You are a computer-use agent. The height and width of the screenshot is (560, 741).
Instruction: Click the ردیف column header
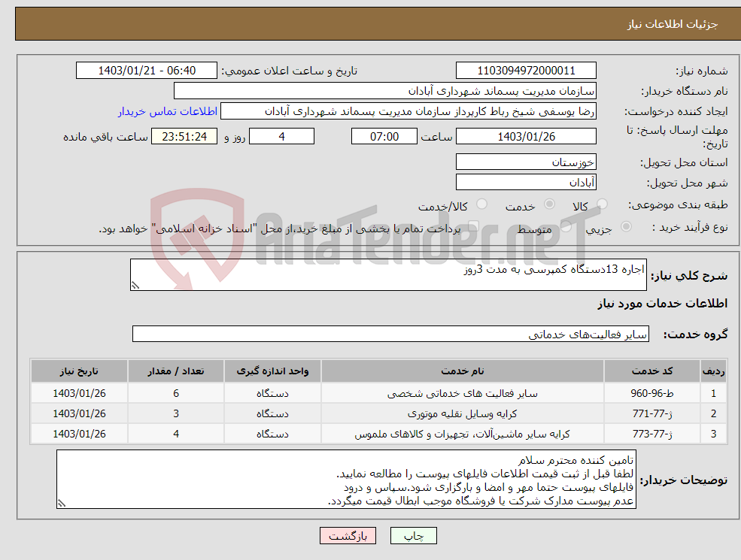713,371
